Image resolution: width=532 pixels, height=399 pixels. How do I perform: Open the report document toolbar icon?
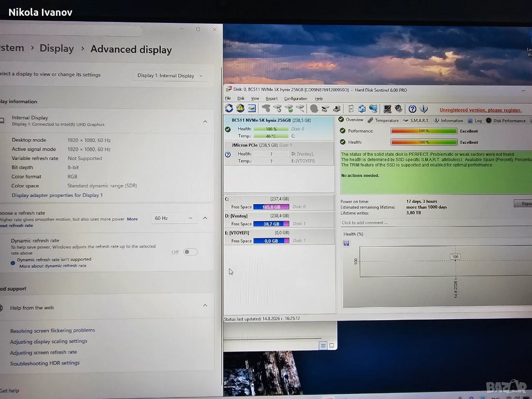pyautogui.click(x=351, y=109)
